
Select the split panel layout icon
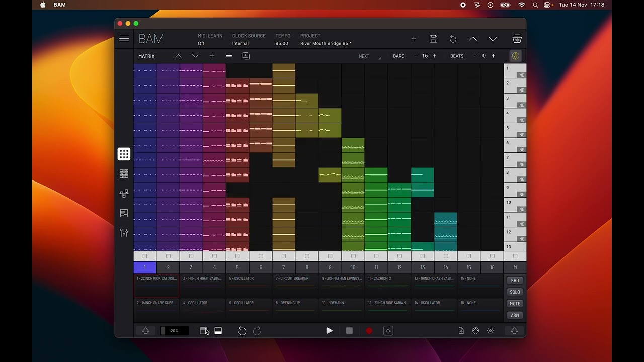coord(204,330)
